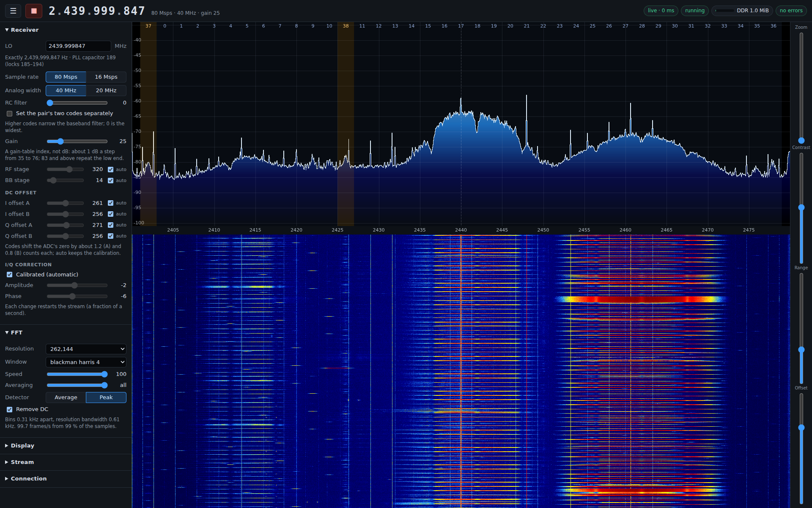This screenshot has width=812, height=508.
Task: Uncheck Calibrated (automatic) I/Q correction
Action: 9,274
